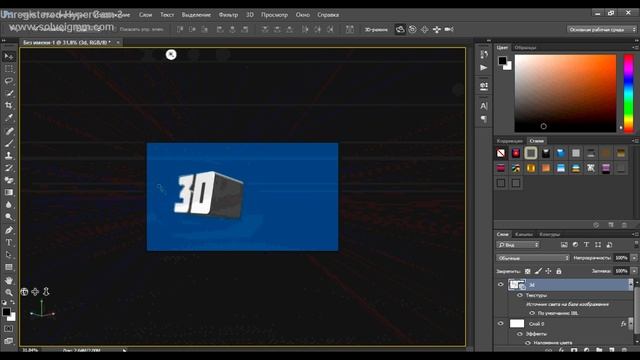Select the Move tool

[9, 56]
